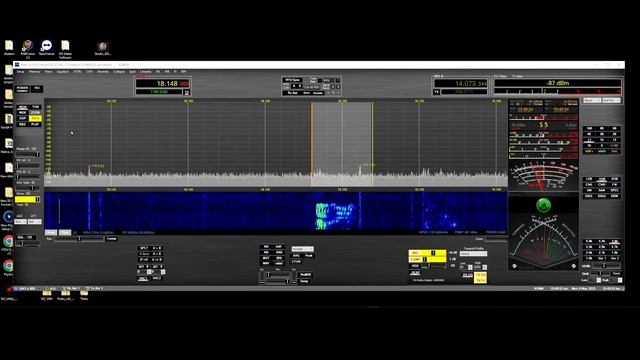Open the Setup menu
The height and width of the screenshot is (360, 640).
(20, 71)
